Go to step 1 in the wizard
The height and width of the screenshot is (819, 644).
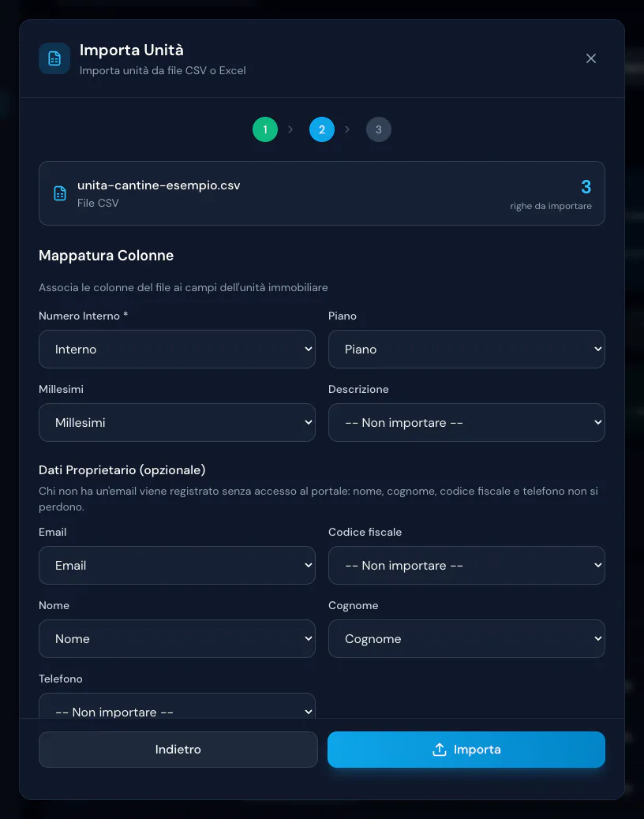click(265, 129)
